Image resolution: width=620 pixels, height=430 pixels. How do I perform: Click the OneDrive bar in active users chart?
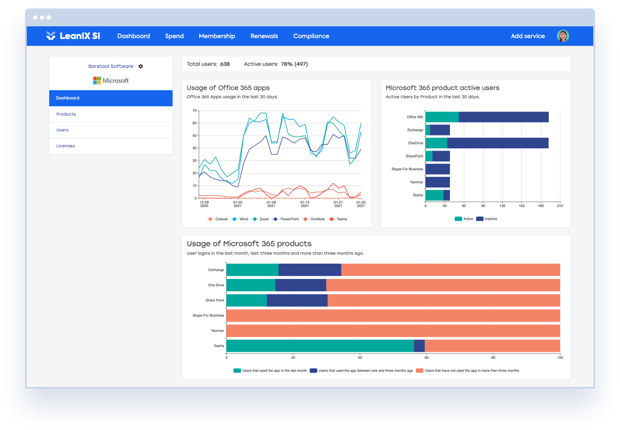coord(487,143)
